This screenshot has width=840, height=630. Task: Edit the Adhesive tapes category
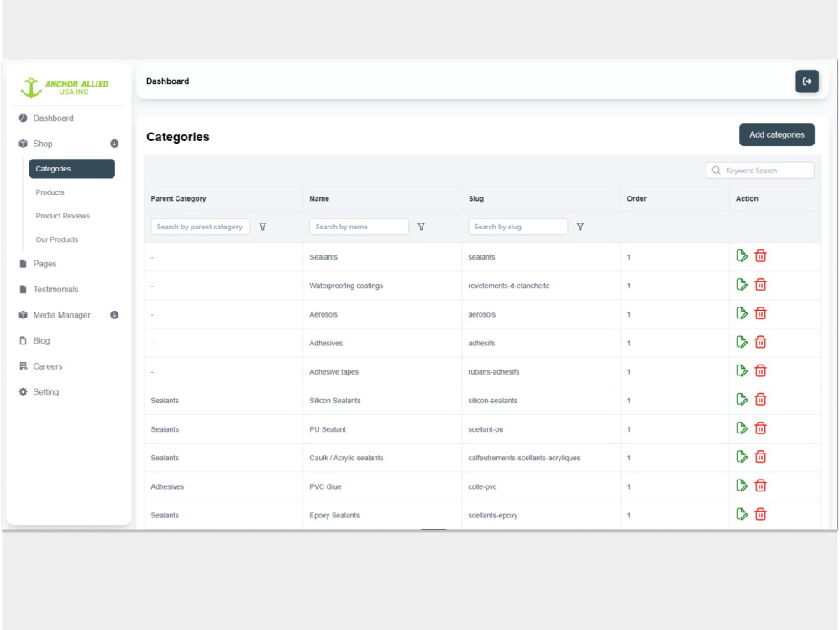point(742,370)
